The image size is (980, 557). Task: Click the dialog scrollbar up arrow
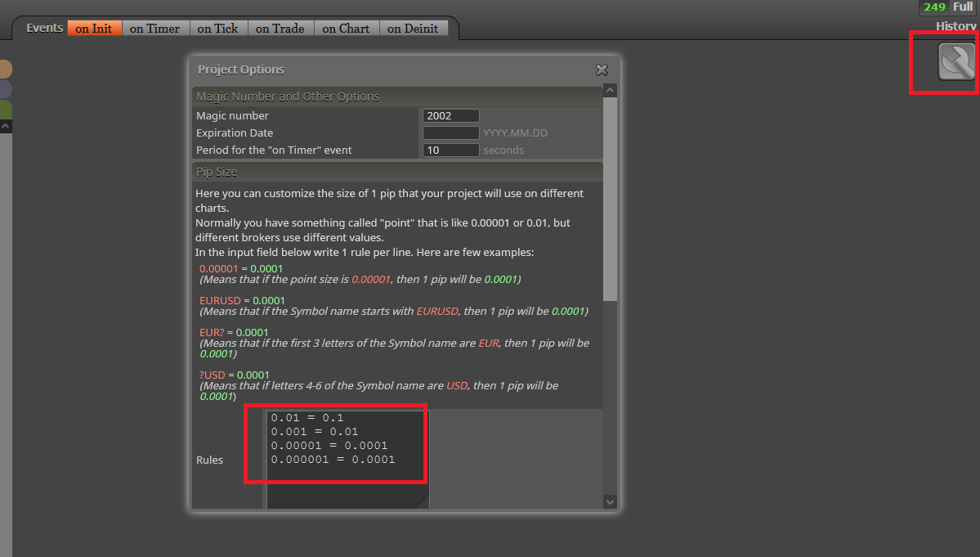(610, 91)
